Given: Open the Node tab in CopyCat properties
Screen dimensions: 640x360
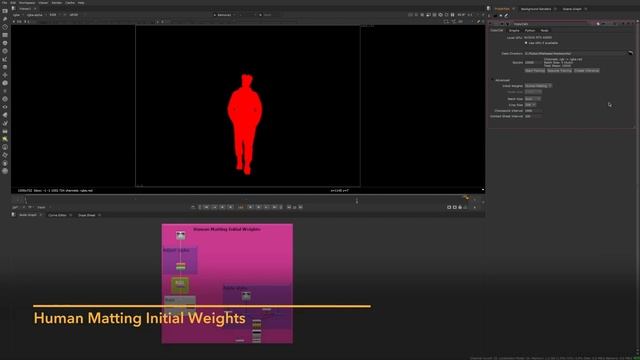Looking at the screenshot, I should point(544,31).
